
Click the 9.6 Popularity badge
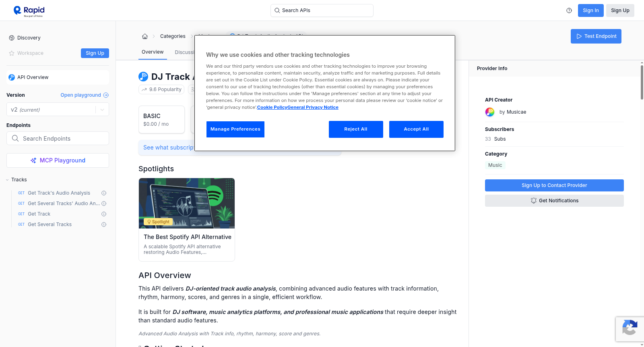[161, 89]
